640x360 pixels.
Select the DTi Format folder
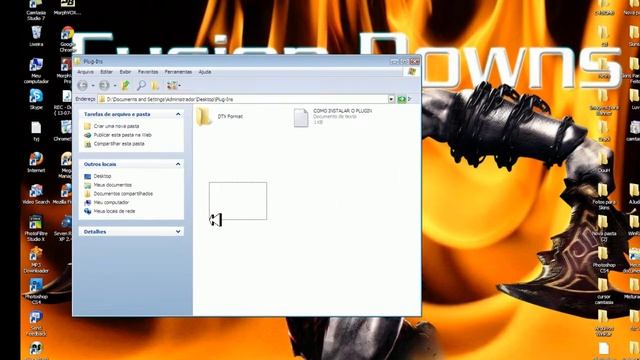click(220, 117)
